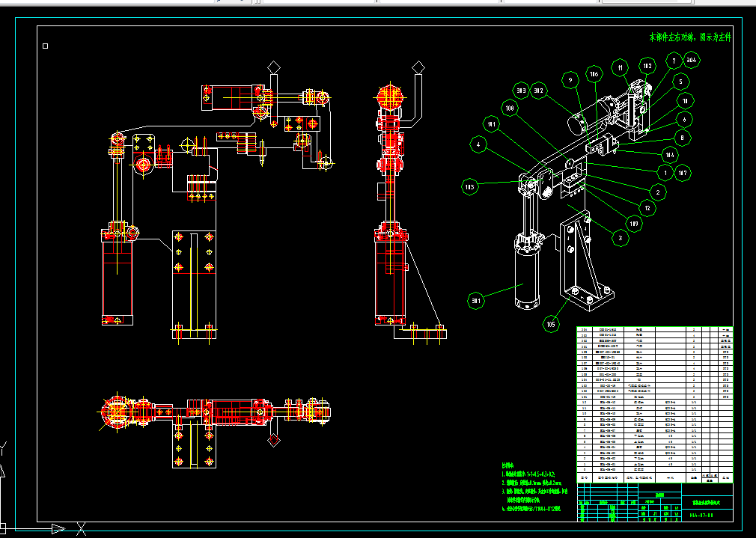Viewport: 756px width, 538px height.
Task: Select part balloon number 4
Action: point(478,144)
